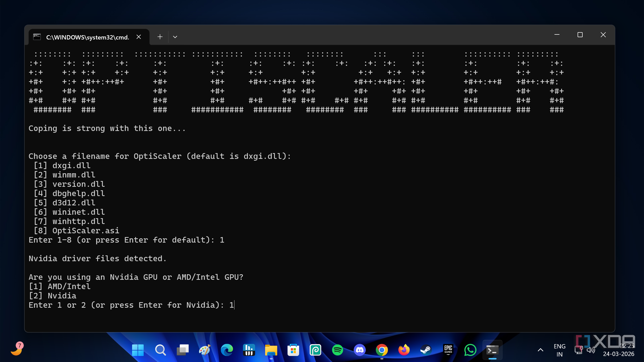Open WhatsApp from taskbar
Viewport: 644px width, 362px height.
(470, 350)
